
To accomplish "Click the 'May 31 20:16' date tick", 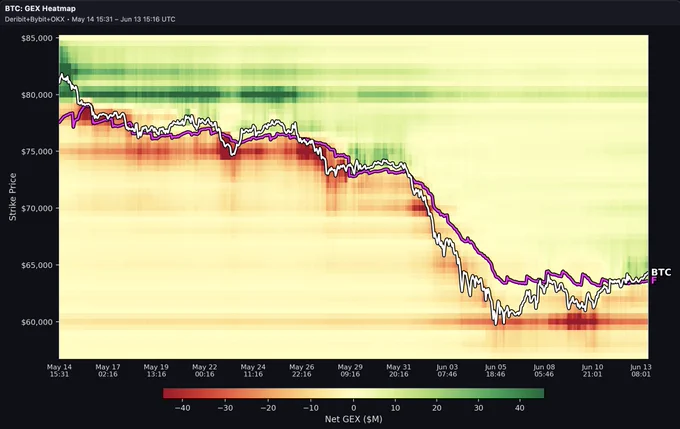I will coord(399,370).
